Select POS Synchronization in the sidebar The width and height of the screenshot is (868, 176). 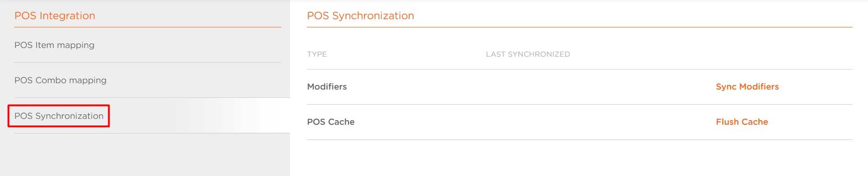click(x=59, y=116)
